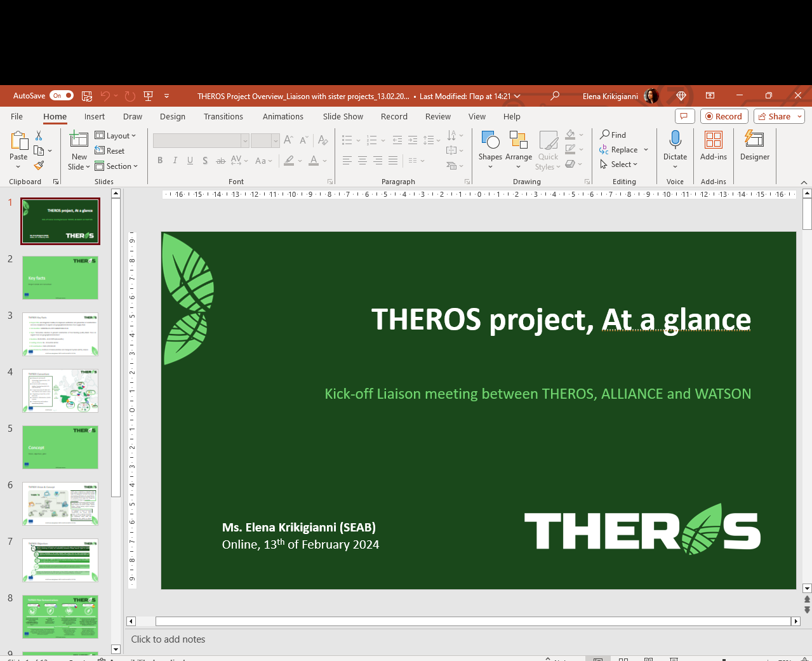Click the Undo arrow icon
This screenshot has width=812, height=661.
[105, 96]
